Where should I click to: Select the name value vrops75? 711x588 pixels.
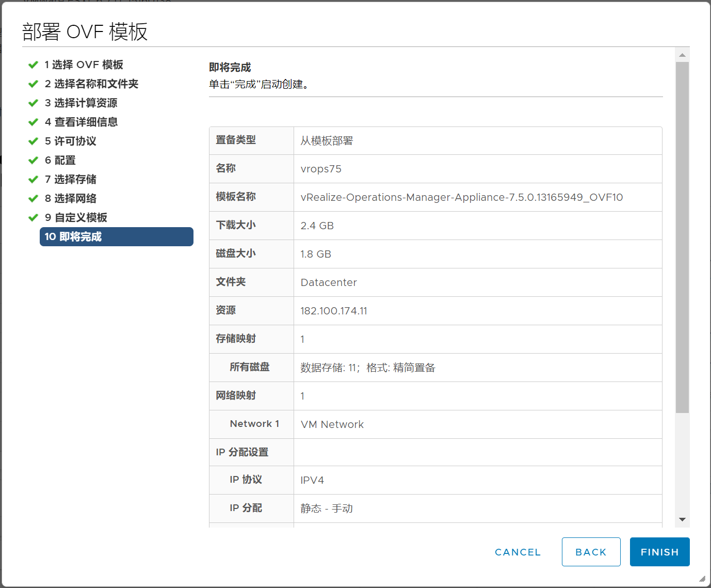321,169
